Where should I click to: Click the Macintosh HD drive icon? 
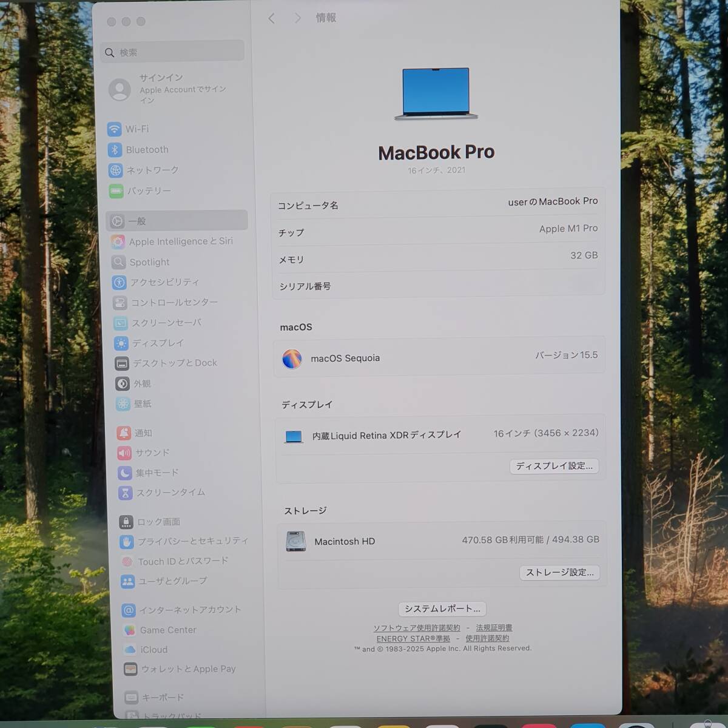click(x=296, y=541)
